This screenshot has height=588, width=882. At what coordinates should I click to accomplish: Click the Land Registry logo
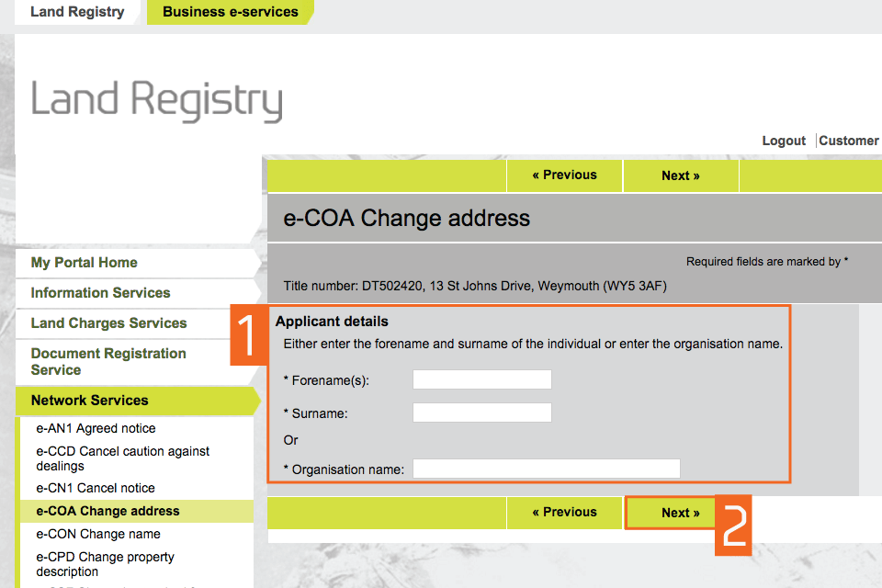point(157,101)
